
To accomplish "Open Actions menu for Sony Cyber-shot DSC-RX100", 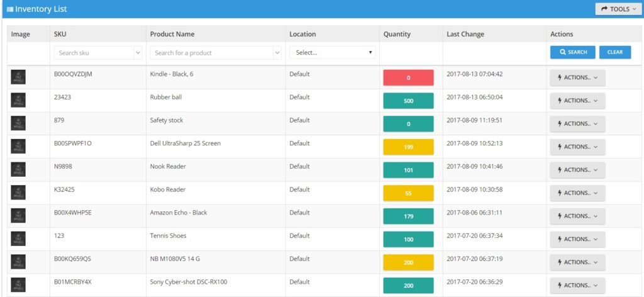I will point(577,285).
